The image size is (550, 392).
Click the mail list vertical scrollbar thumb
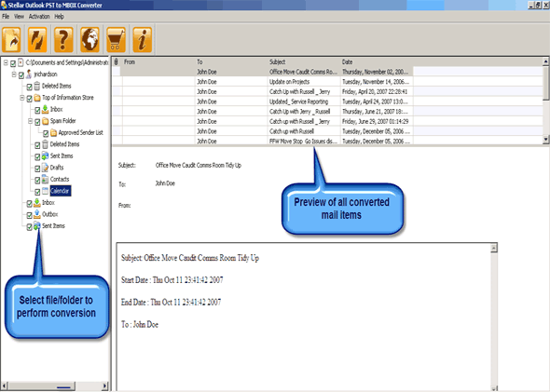tap(545, 83)
